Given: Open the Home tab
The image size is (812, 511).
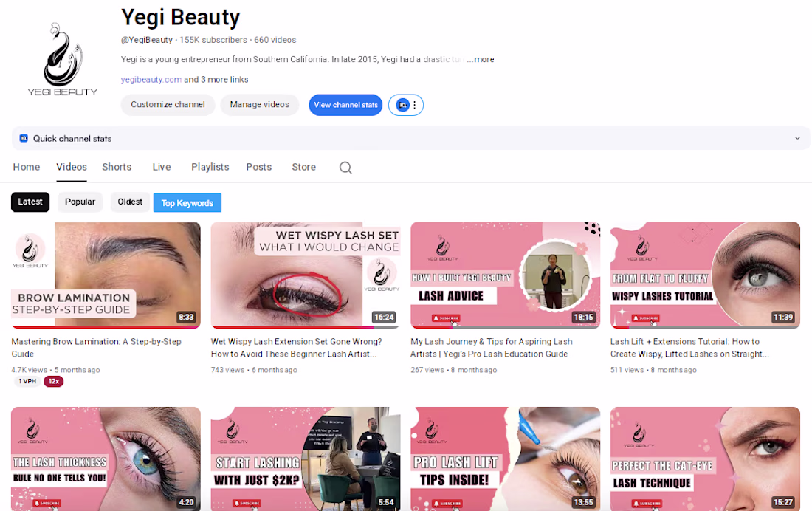Looking at the screenshot, I should point(27,167).
